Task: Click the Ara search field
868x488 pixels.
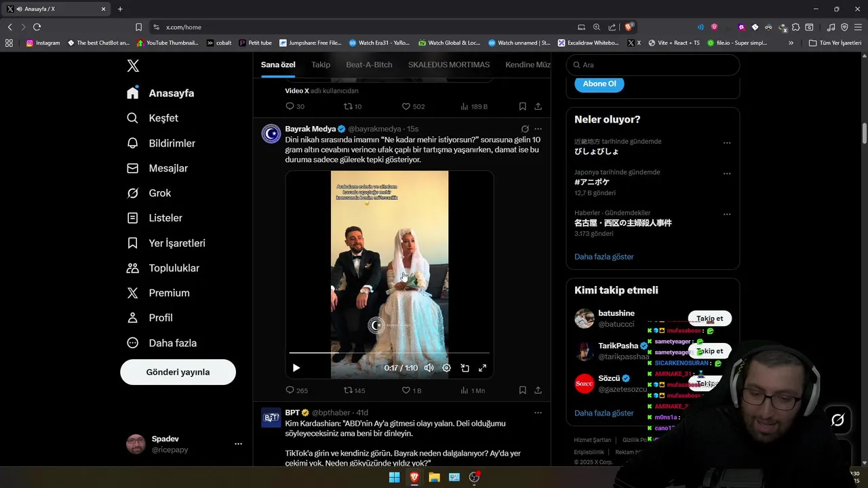Action: pos(652,65)
